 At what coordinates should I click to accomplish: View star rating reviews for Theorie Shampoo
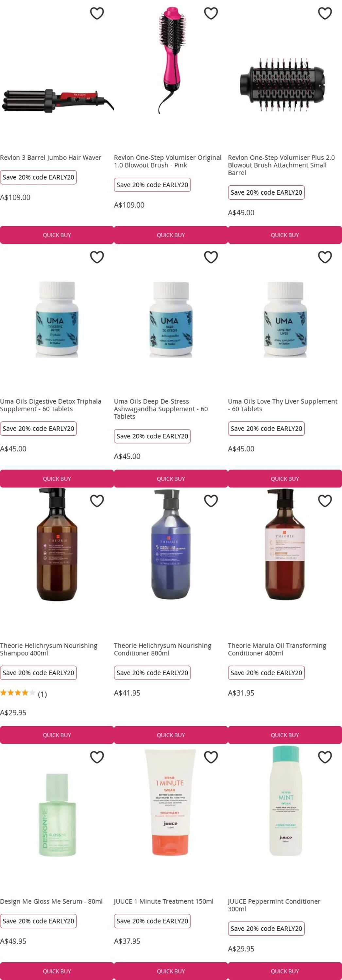point(23,694)
